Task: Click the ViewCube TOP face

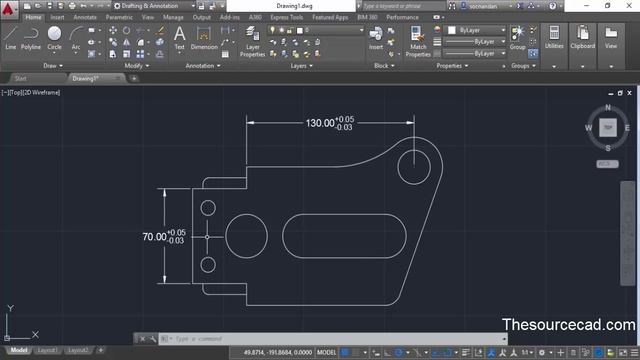Action: 608,128
